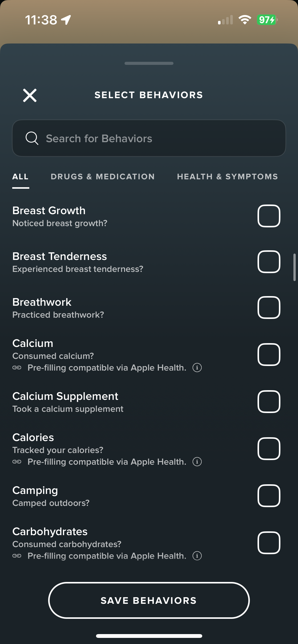
Task: Close the Select Behaviors sheet
Action: click(x=30, y=95)
